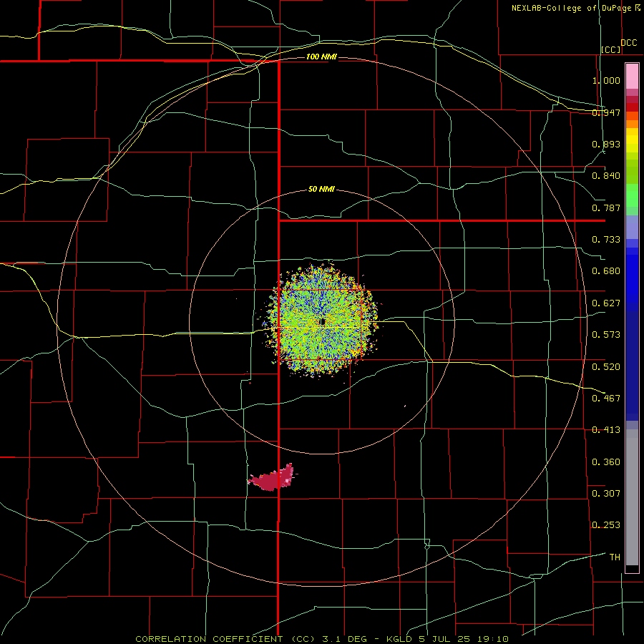
Task: Click the 50 NMI range ring label
Action: (321, 190)
